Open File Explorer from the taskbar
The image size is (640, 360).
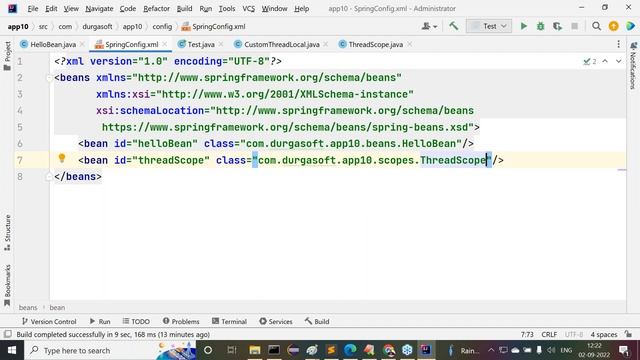pos(255,350)
